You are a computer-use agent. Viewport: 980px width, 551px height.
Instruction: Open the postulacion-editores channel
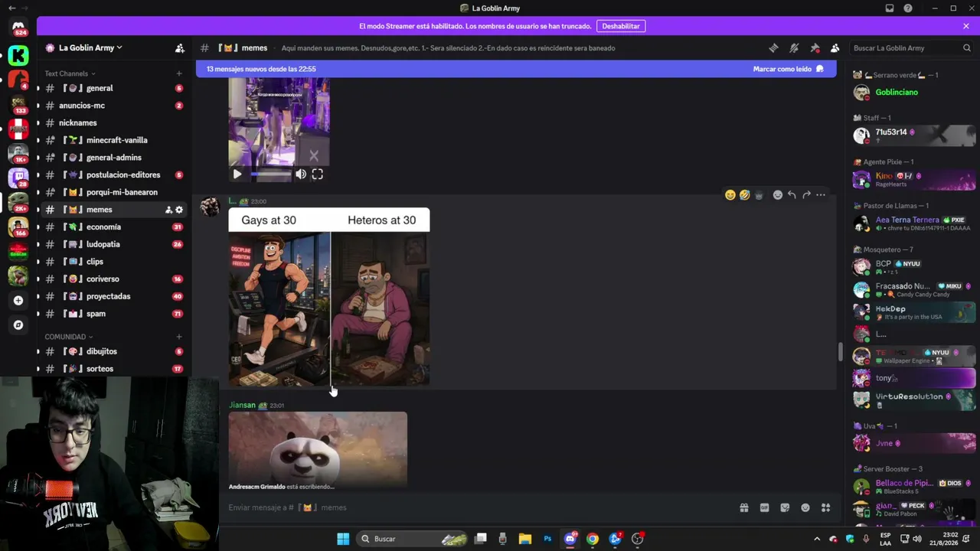114,175
